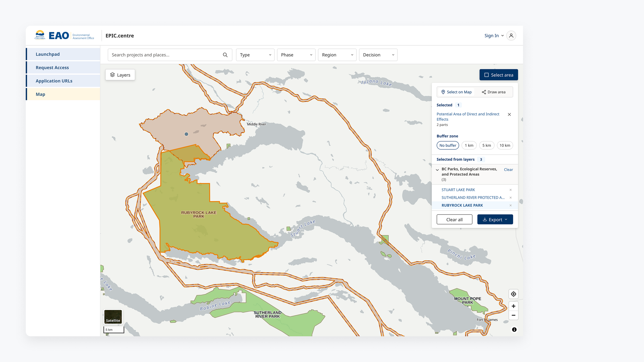Remove SUTHERLAND RIVER PROTECTED A... from selection
Viewport: 644px width, 362px height.
(x=511, y=197)
